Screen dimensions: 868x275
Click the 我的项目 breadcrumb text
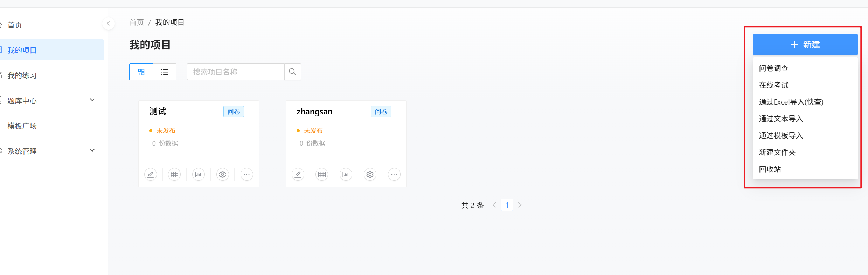click(x=170, y=22)
